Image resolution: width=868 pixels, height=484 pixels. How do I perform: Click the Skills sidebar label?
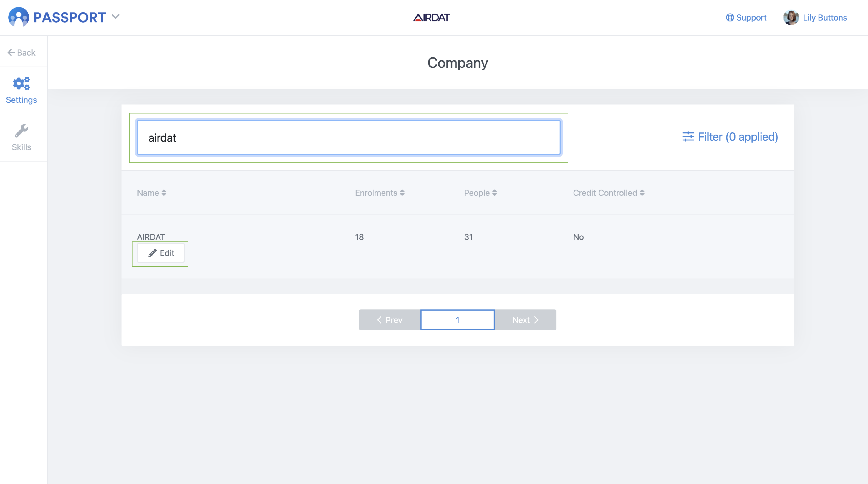click(x=22, y=147)
